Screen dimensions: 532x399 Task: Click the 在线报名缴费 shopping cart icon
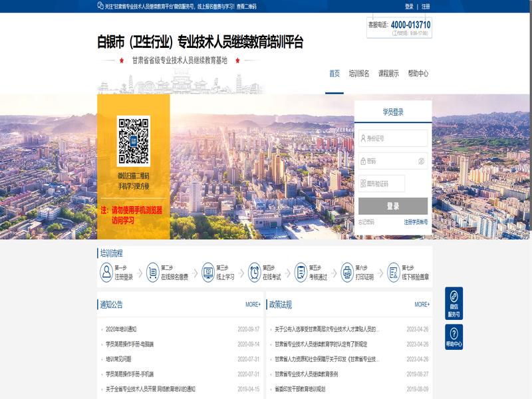(153, 273)
